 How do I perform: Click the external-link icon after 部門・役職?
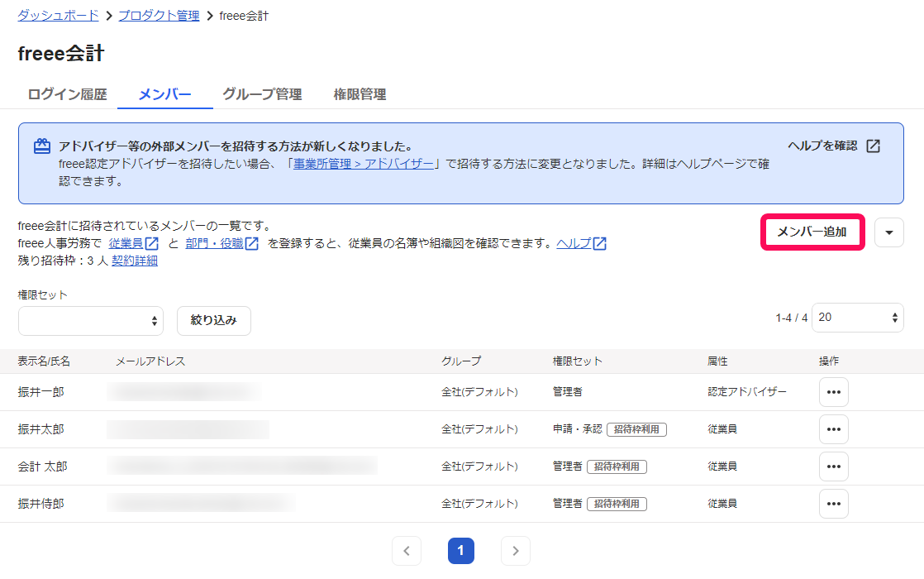pyautogui.click(x=252, y=243)
